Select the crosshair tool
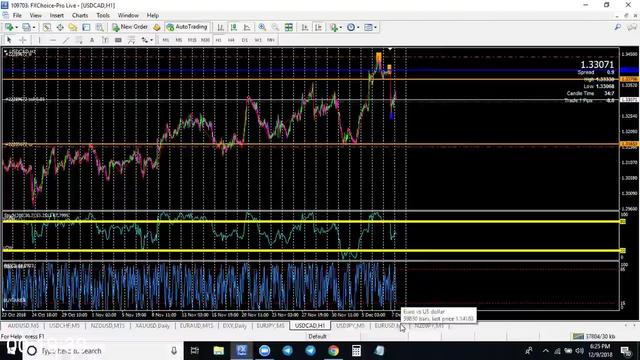 click(x=23, y=40)
